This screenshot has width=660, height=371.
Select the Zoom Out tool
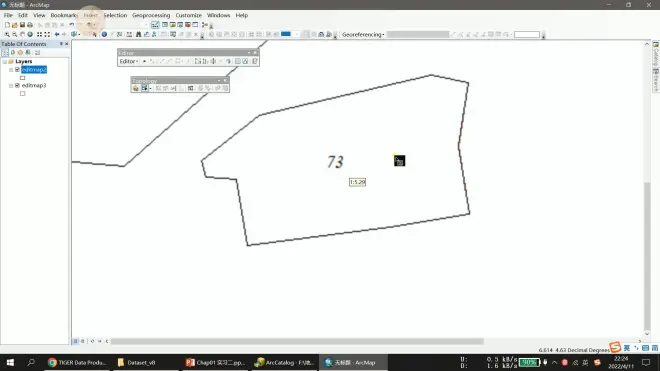(14, 35)
